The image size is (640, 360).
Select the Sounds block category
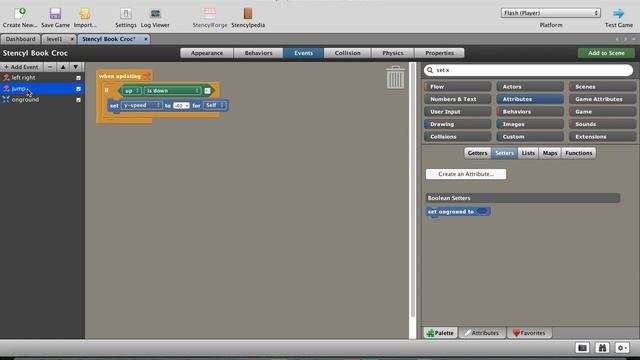[x=602, y=124]
